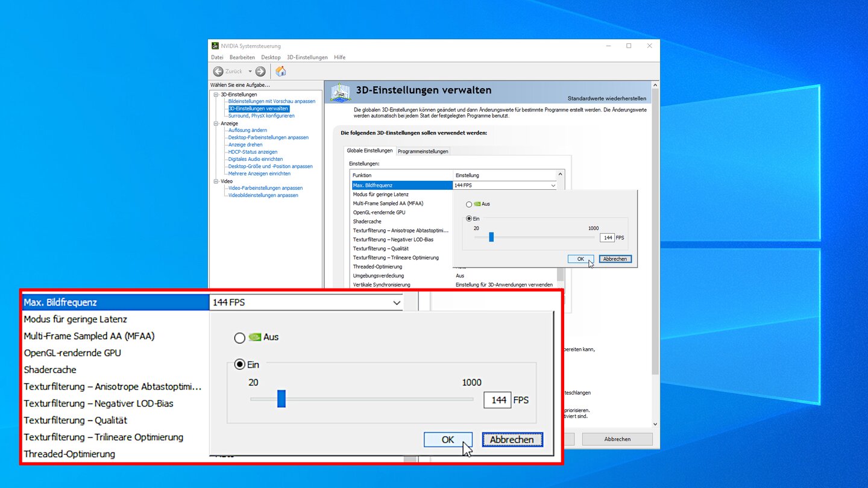Viewport: 868px width, 488px height.
Task: Click Abbrechen in the small FPS popup
Action: (x=615, y=259)
